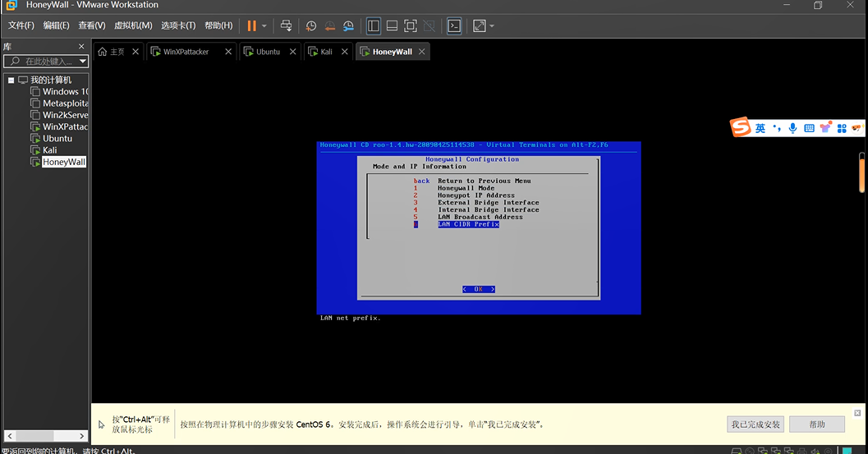Open the 虚拟机(M) menu
The image size is (868, 454).
pos(133,25)
